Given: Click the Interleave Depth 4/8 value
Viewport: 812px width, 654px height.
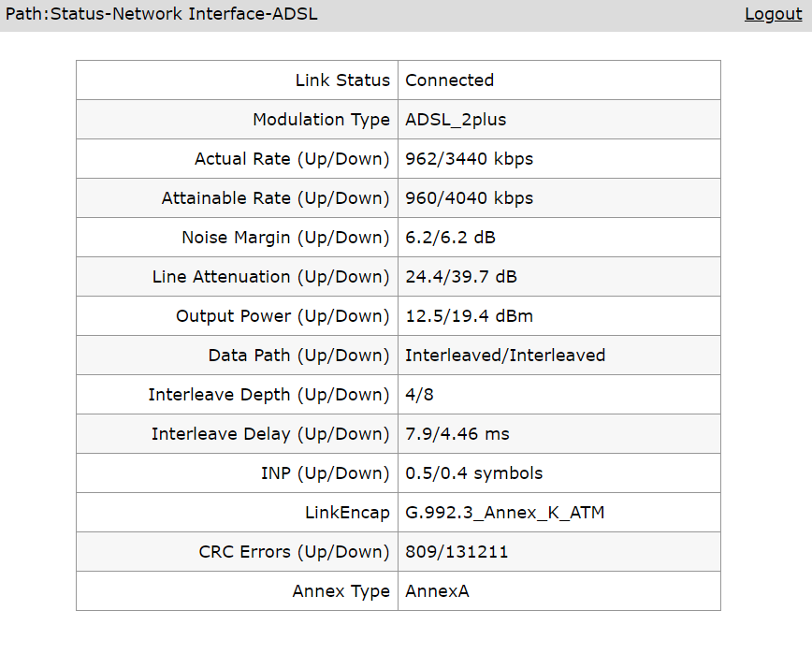Looking at the screenshot, I should (419, 395).
